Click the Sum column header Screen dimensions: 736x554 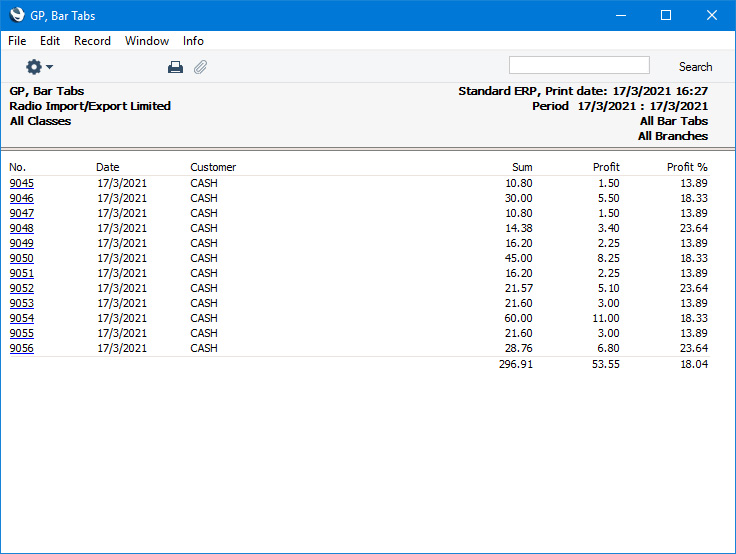(522, 167)
